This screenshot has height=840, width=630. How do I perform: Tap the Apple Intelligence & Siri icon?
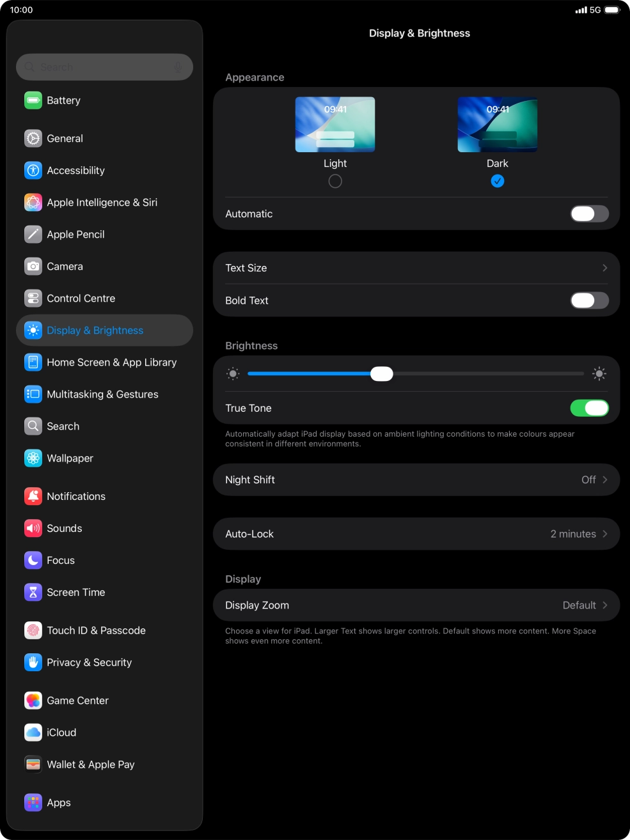[33, 203]
